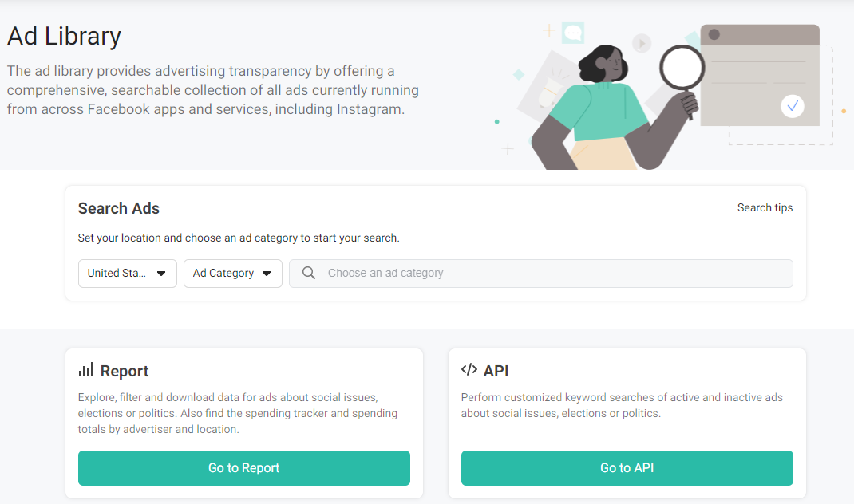This screenshot has width=854, height=504.
Task: Click the chat bubble icon in the illustration
Action: [572, 33]
